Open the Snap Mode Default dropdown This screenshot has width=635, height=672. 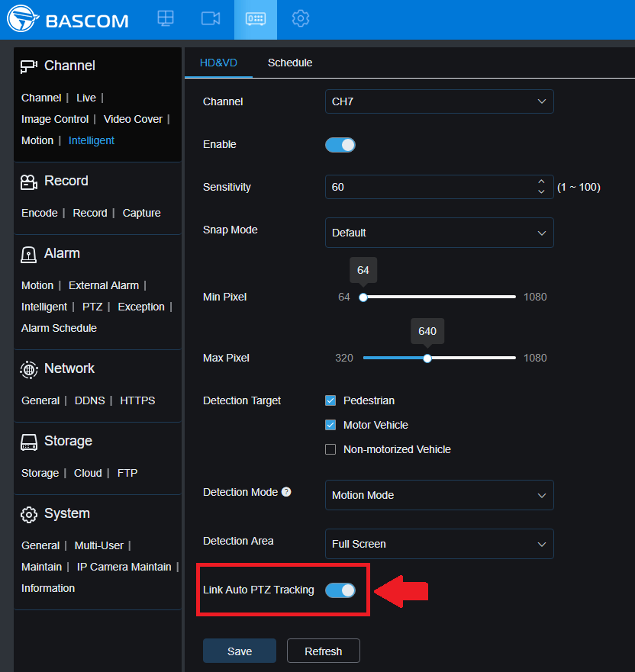440,233
